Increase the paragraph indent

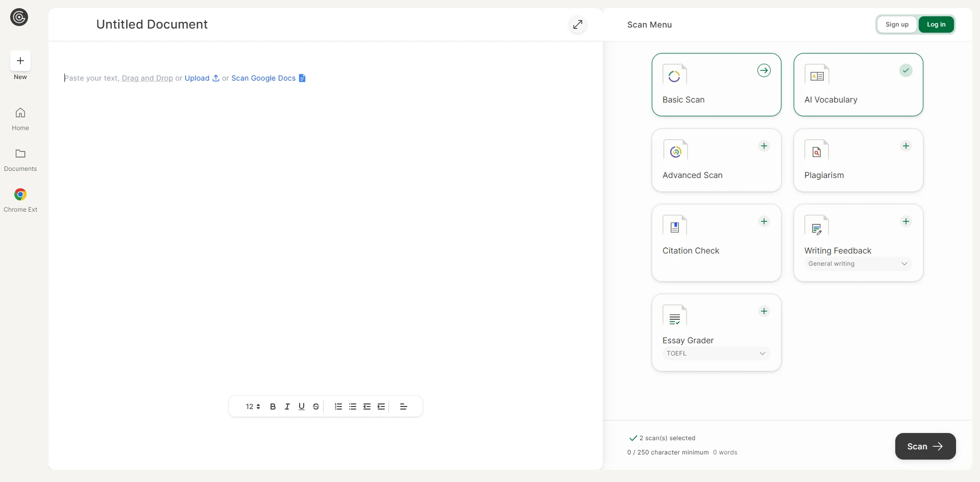click(x=381, y=407)
